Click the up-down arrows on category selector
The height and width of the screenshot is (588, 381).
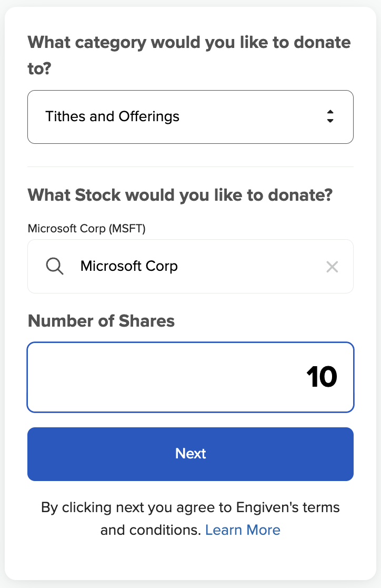(x=330, y=116)
